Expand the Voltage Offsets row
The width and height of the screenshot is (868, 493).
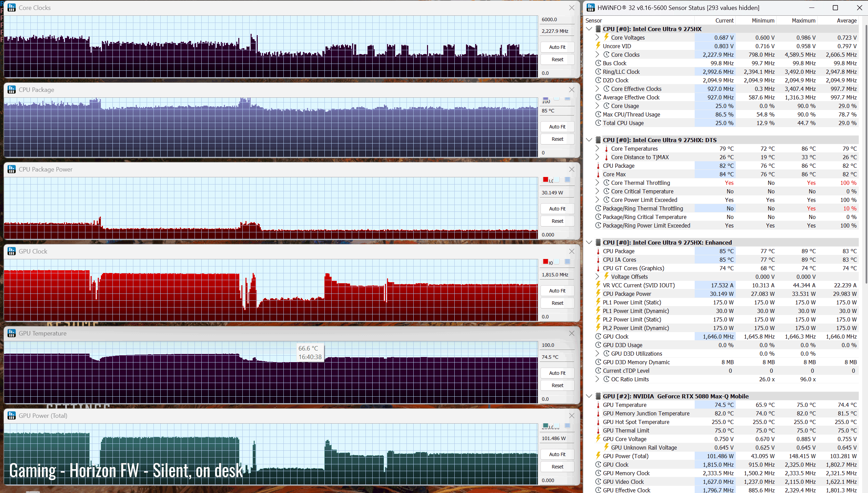coord(597,276)
